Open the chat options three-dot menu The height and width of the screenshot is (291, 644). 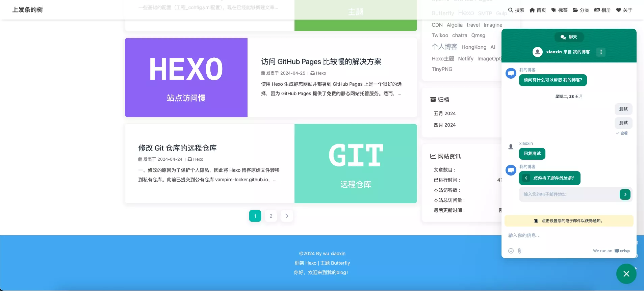pyautogui.click(x=601, y=52)
